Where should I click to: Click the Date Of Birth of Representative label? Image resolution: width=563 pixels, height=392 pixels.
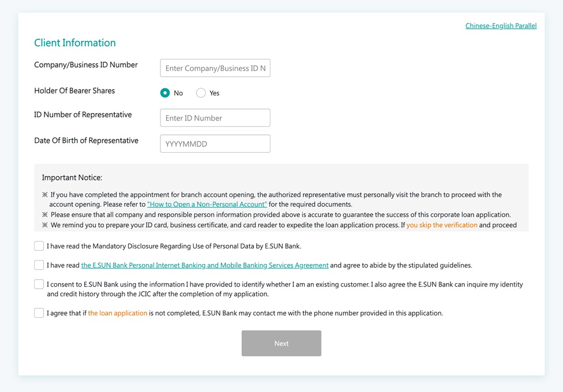[87, 141]
